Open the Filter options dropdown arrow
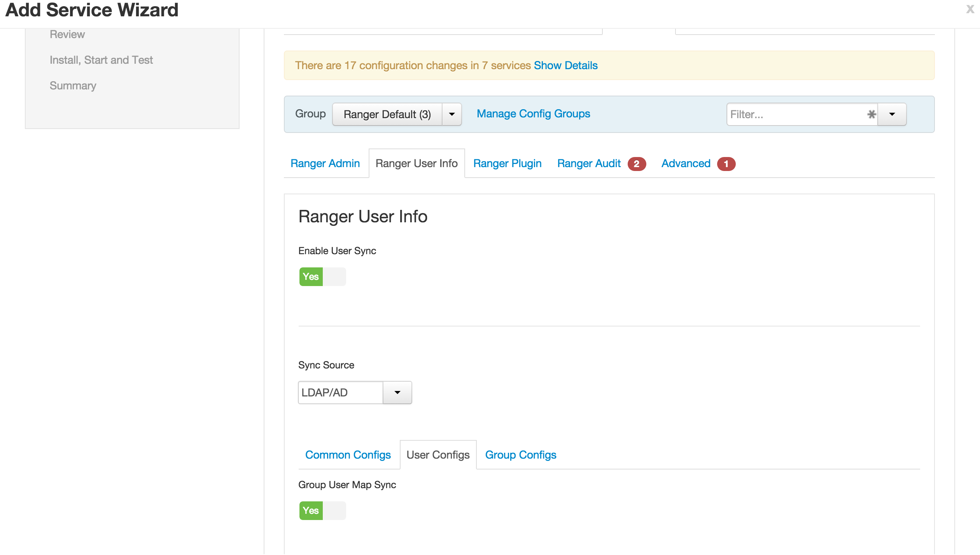The image size is (980, 555). pos(892,114)
